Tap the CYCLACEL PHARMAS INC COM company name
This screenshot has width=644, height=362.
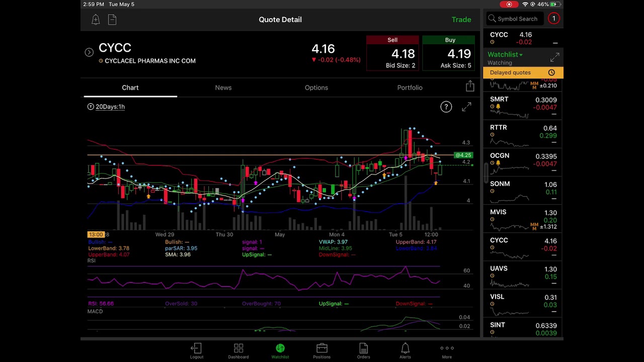click(150, 61)
